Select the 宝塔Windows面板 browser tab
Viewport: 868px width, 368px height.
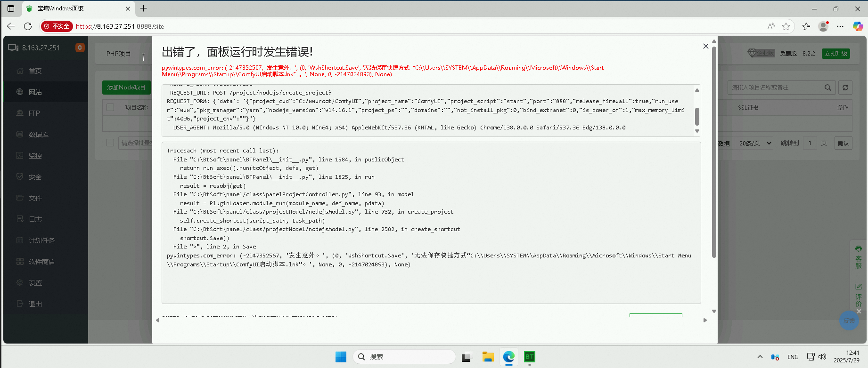pyautogui.click(x=78, y=8)
